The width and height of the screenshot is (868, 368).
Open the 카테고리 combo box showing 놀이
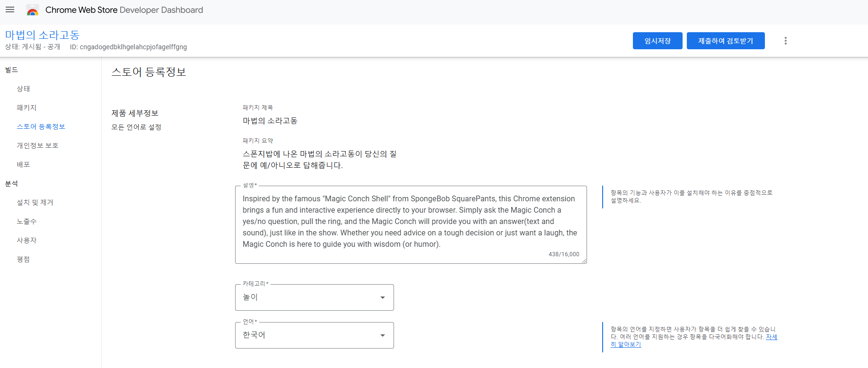[315, 297]
